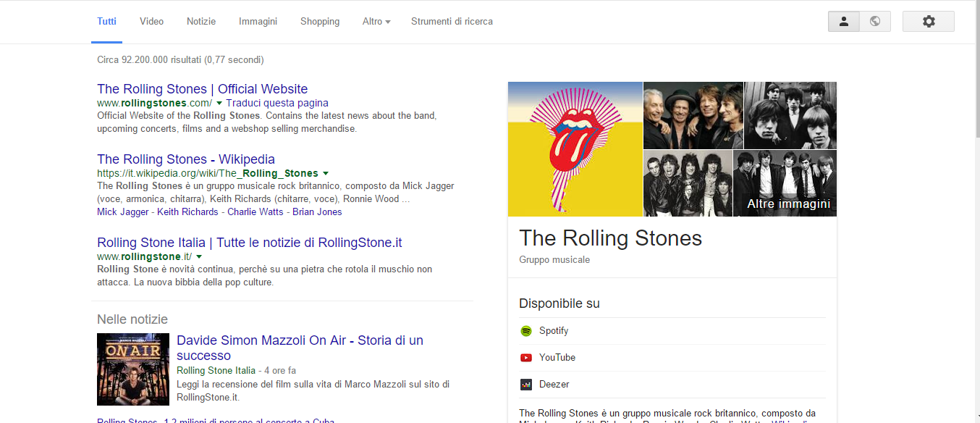The width and height of the screenshot is (980, 423).
Task: Open Spotify link in knowledge panel
Action: pyautogui.click(x=554, y=331)
